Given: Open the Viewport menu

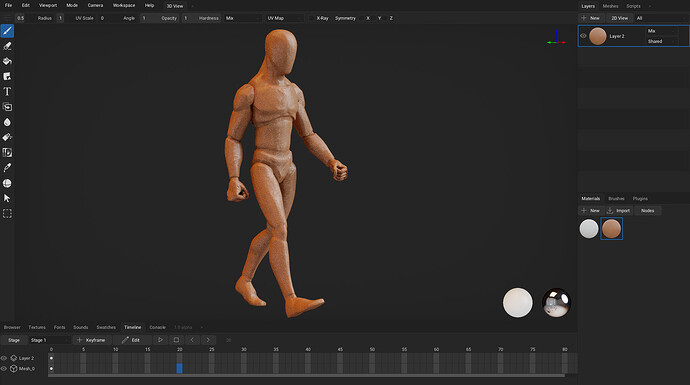Looking at the screenshot, I should coord(48,5).
